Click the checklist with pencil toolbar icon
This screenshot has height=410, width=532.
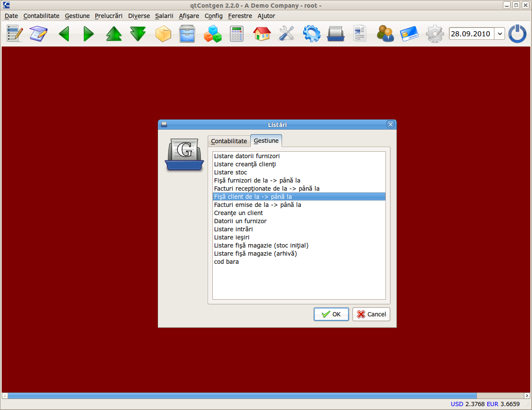coord(15,33)
